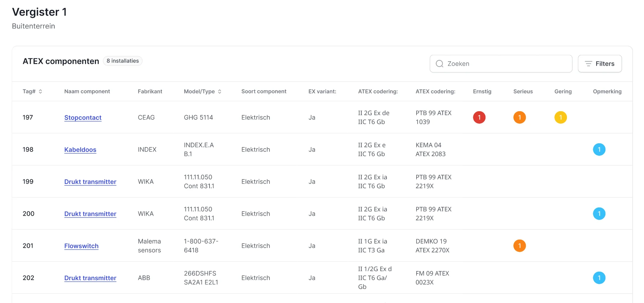644x303 pixels.
Task: Open the Flowswitch component link
Action: click(x=81, y=246)
